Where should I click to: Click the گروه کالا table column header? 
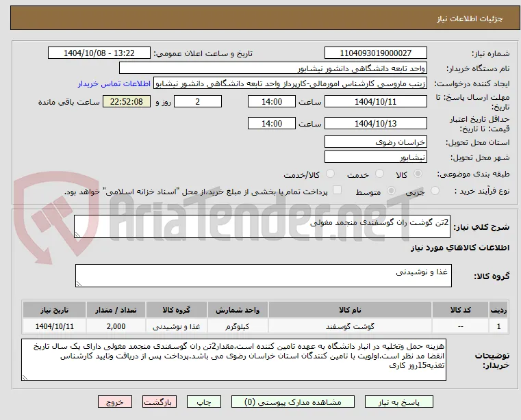pos(176,310)
